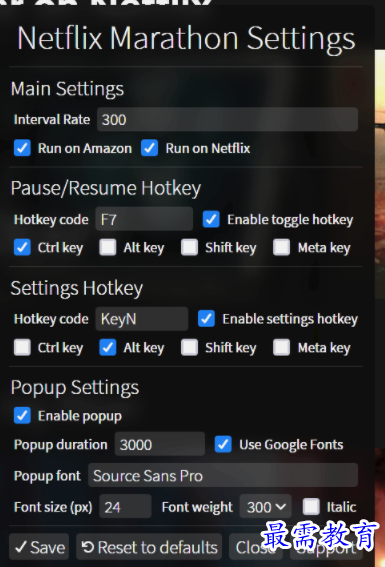Screen dimensions: 385x567
Task: Click the Popup duration field
Action: [160, 444]
